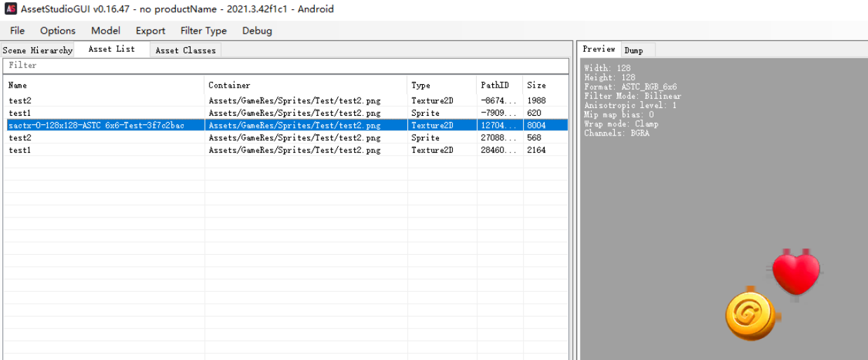The width and height of the screenshot is (868, 360).
Task: Open the Filter Type menu
Action: [x=204, y=31]
